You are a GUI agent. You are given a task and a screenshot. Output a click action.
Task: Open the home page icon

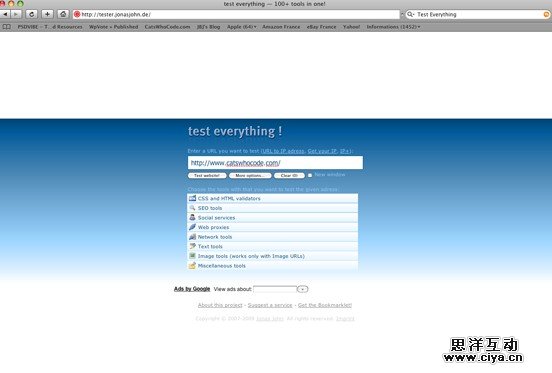pyautogui.click(x=63, y=14)
